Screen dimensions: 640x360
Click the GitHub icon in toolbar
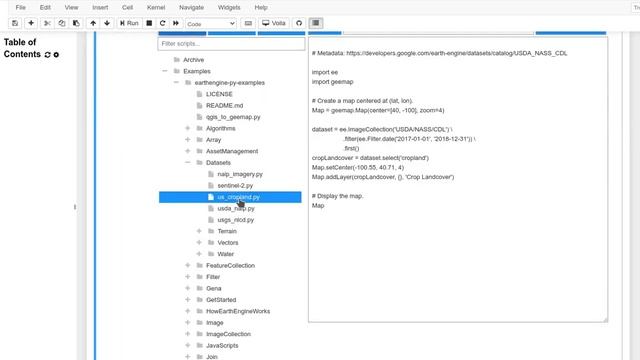pos(299,23)
